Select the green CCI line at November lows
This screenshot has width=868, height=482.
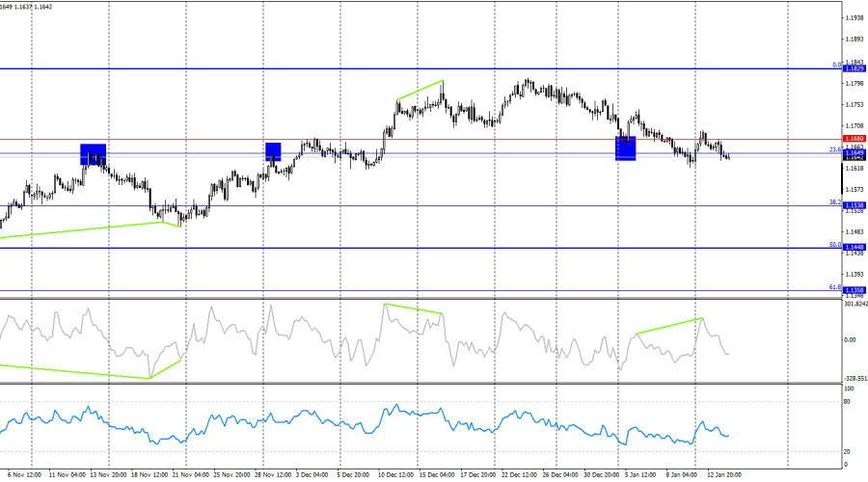[77, 371]
